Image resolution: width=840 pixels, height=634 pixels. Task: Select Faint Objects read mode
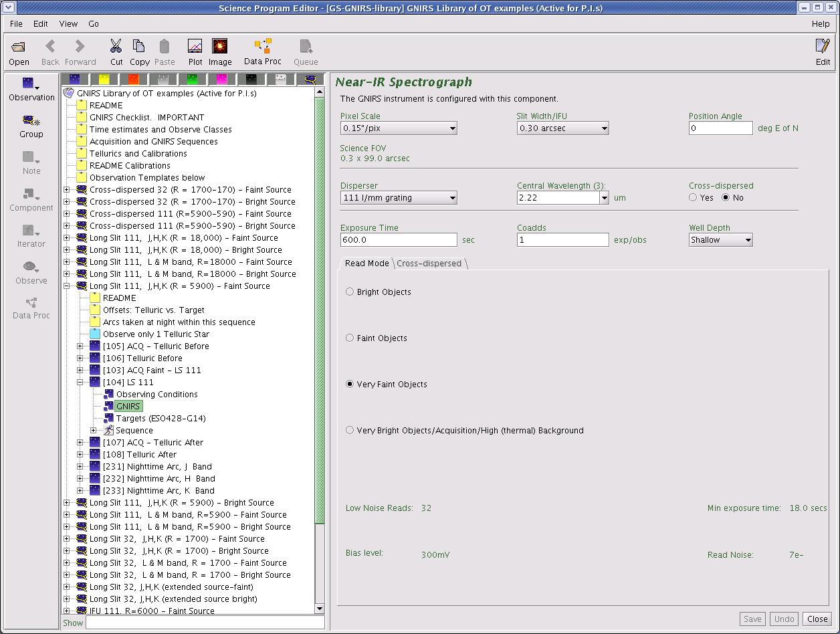click(x=350, y=338)
